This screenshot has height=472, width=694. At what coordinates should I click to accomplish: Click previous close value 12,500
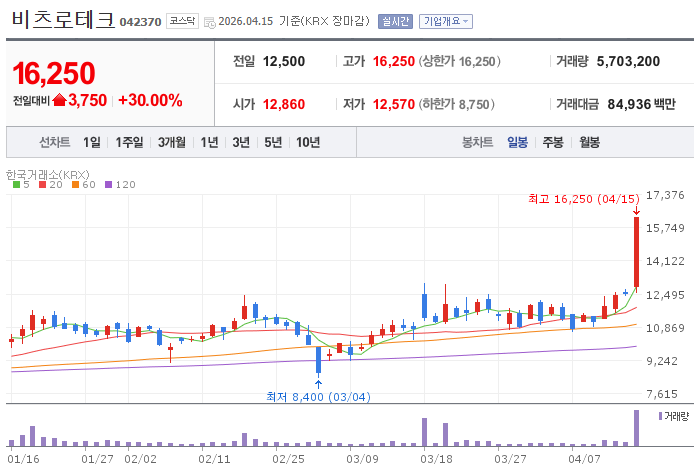[x=284, y=61]
